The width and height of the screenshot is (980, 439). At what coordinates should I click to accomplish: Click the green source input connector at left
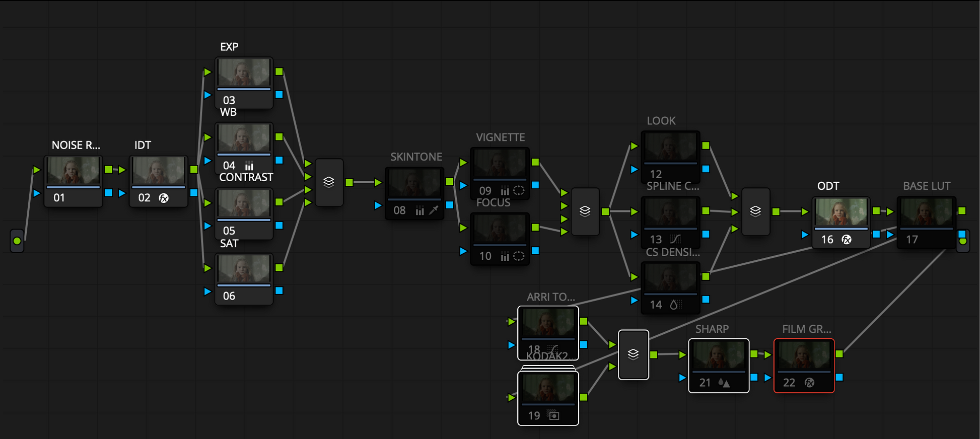pos(17,241)
